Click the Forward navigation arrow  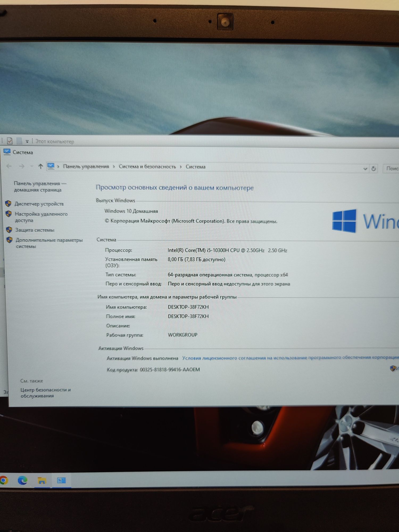22,166
